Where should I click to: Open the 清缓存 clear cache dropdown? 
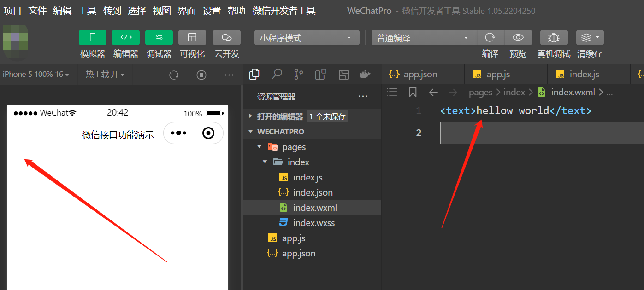pos(590,38)
